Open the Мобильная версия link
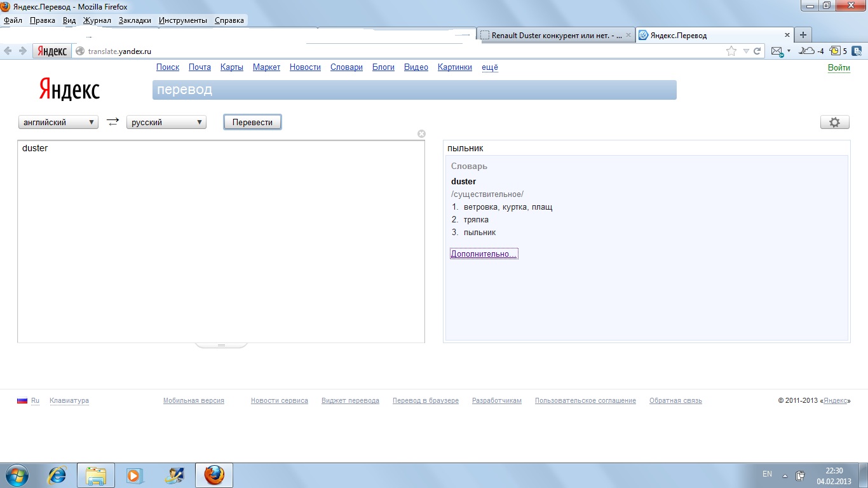Image resolution: width=868 pixels, height=488 pixels. click(x=194, y=401)
